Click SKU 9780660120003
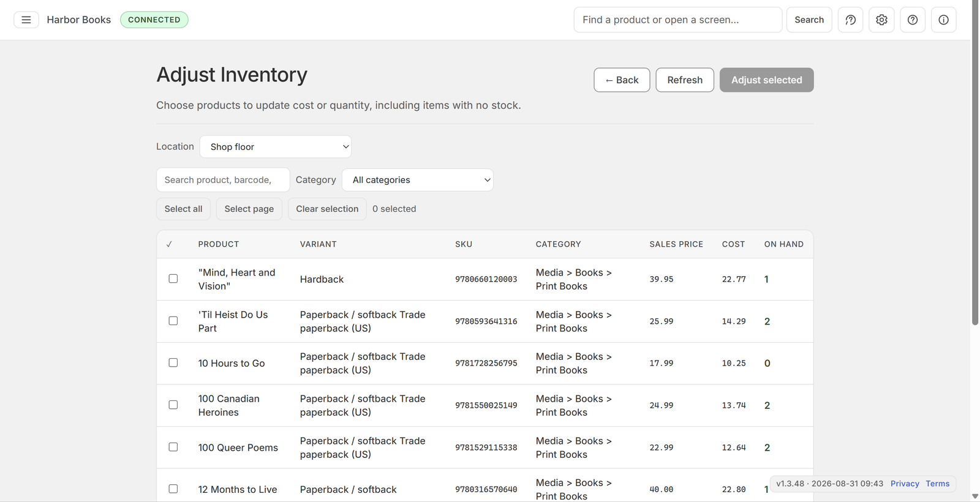The width and height of the screenshot is (980, 502). click(x=486, y=279)
